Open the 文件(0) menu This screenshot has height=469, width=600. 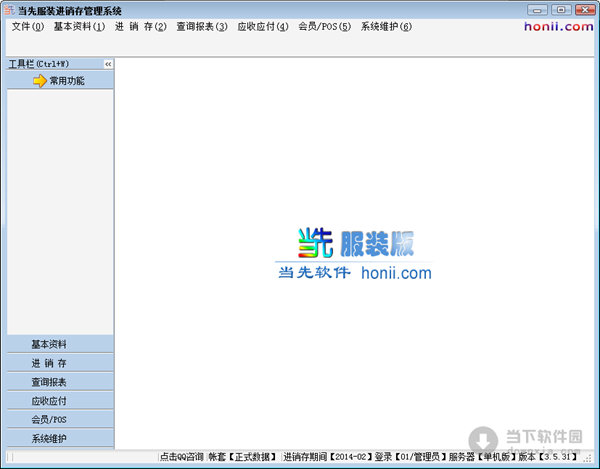(28, 26)
